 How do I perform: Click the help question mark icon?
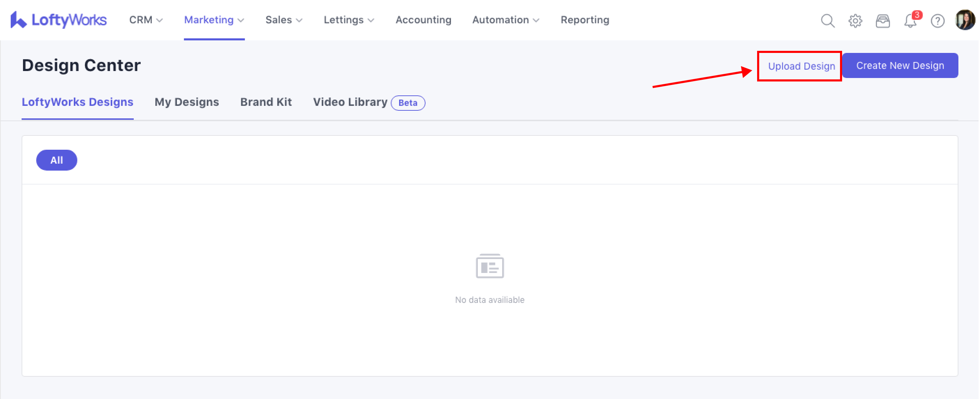point(938,21)
